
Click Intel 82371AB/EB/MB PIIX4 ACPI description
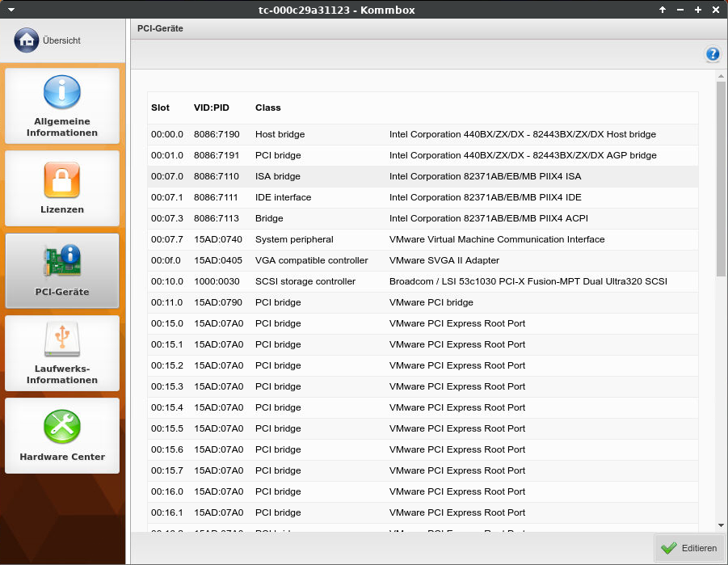click(x=488, y=218)
